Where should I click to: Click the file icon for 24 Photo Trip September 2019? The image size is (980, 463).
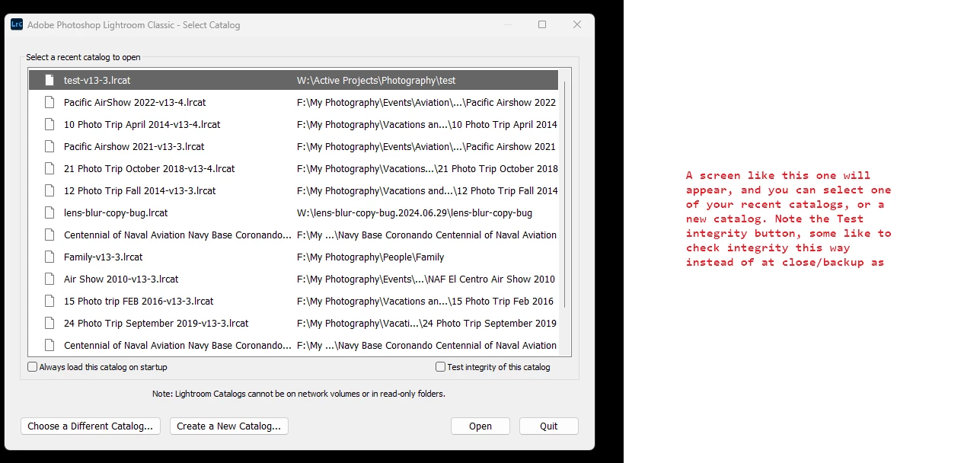[x=49, y=323]
